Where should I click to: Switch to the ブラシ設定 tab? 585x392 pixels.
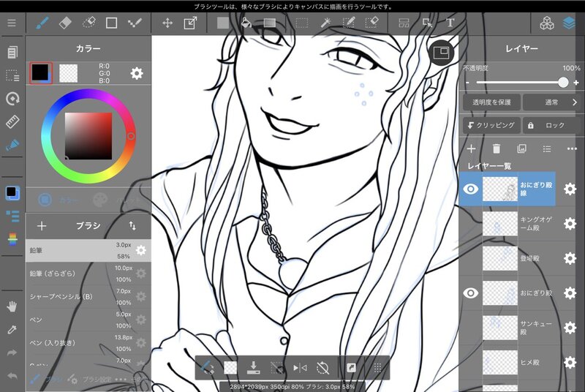(x=89, y=380)
